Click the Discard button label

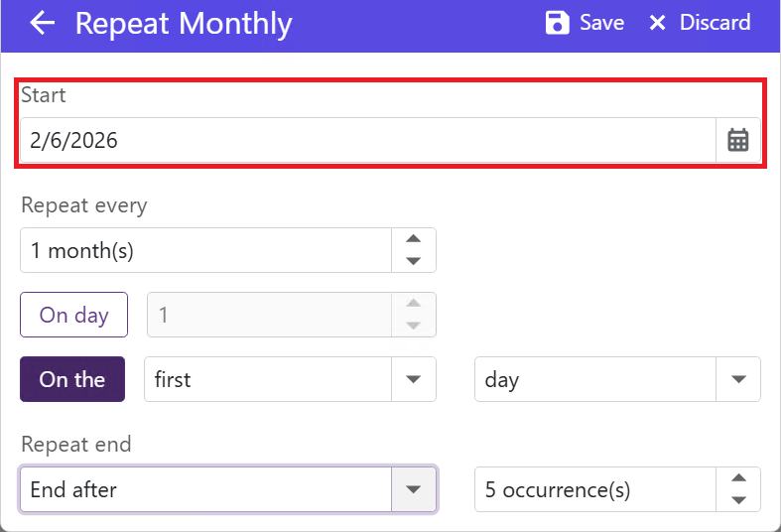(x=715, y=23)
